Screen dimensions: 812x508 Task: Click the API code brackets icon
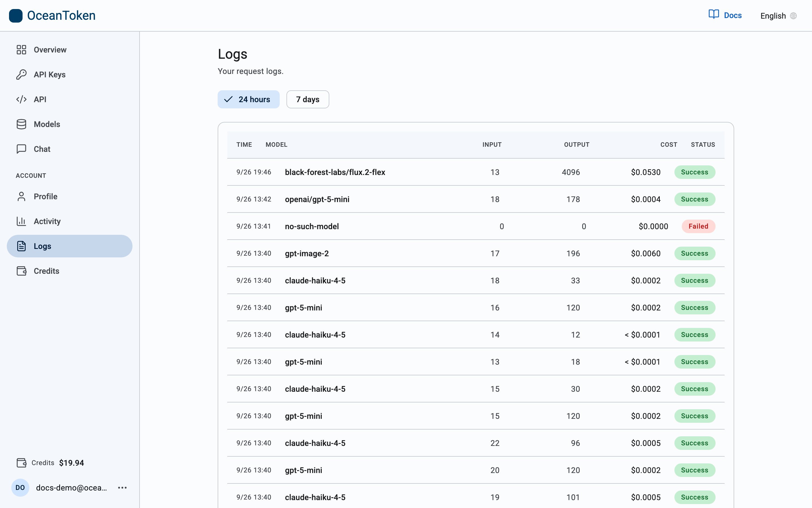[21, 99]
